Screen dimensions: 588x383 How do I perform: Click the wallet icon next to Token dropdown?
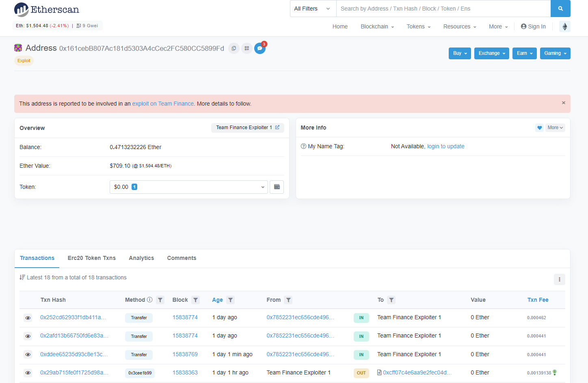277,187
